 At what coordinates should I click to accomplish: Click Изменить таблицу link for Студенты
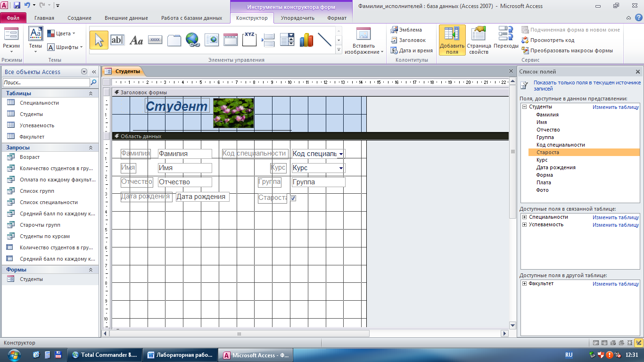pos(616,107)
